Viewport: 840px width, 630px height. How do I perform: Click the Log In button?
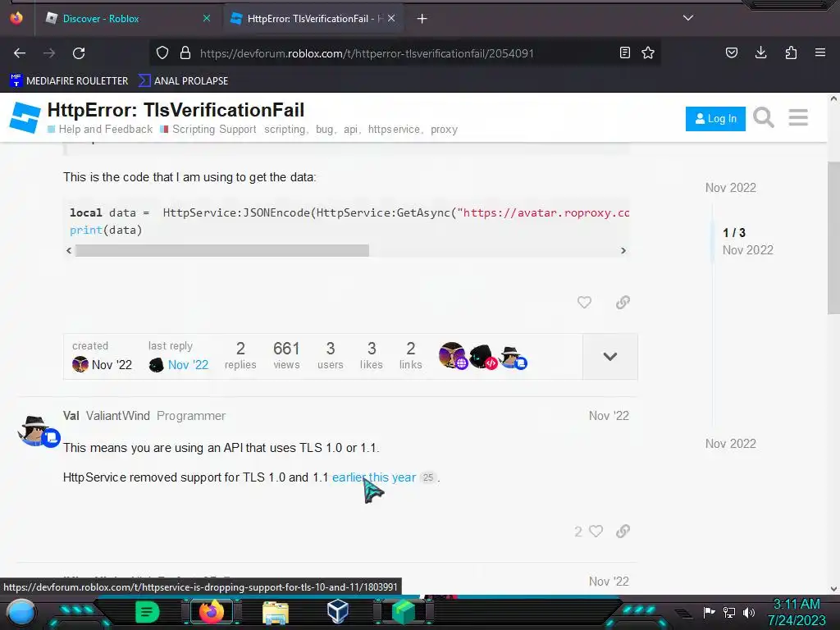[x=715, y=118]
